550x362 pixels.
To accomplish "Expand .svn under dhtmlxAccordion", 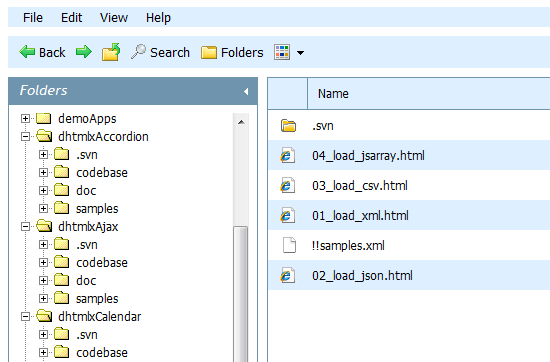I will pos(43,155).
